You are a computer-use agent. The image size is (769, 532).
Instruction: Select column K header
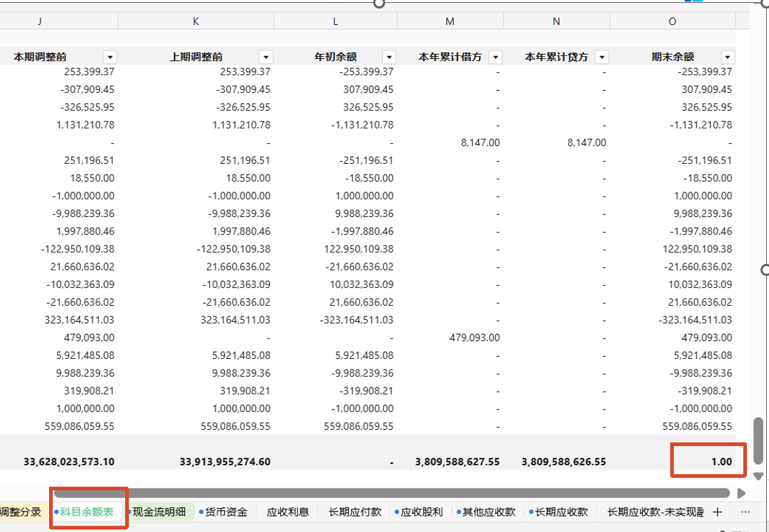(197, 21)
